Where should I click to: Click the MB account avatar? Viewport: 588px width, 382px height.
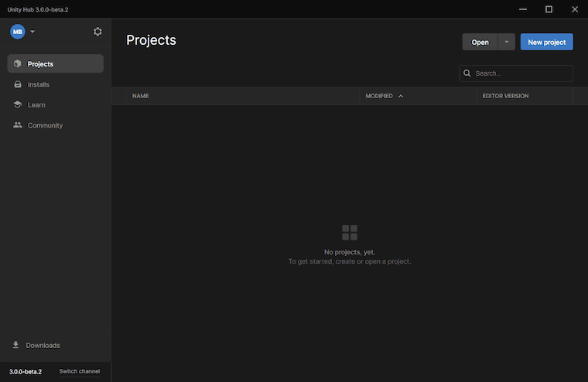click(x=18, y=32)
